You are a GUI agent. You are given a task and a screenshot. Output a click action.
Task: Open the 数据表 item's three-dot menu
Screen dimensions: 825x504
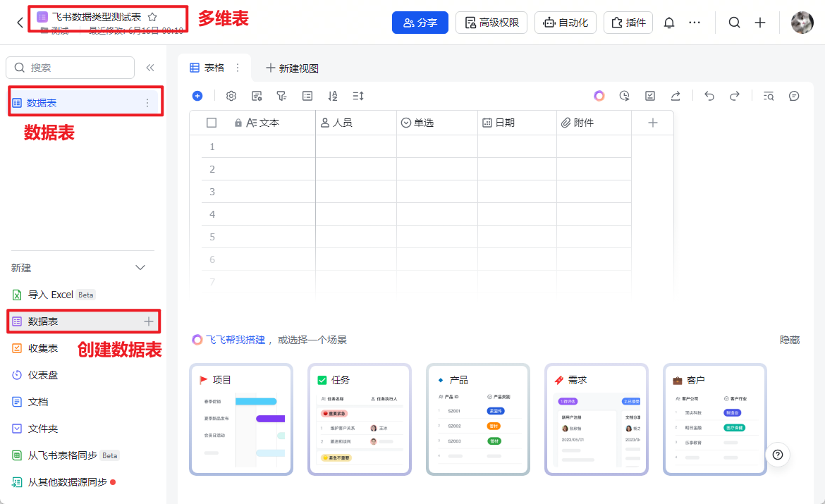click(147, 103)
